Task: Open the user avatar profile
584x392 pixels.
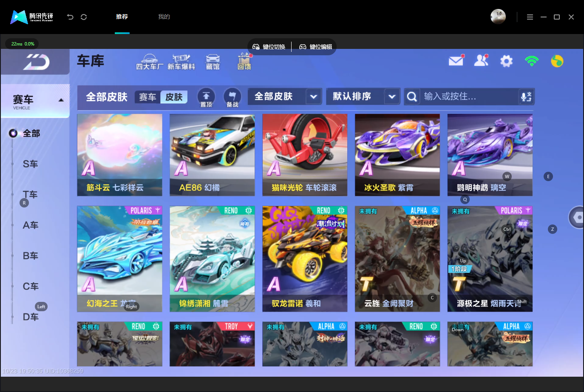Action: pyautogui.click(x=498, y=17)
